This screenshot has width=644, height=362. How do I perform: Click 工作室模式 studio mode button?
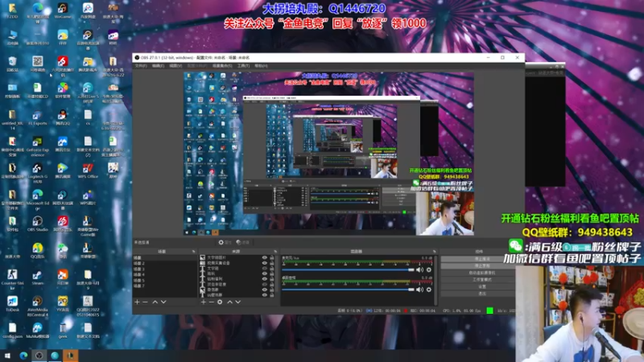coord(481,280)
